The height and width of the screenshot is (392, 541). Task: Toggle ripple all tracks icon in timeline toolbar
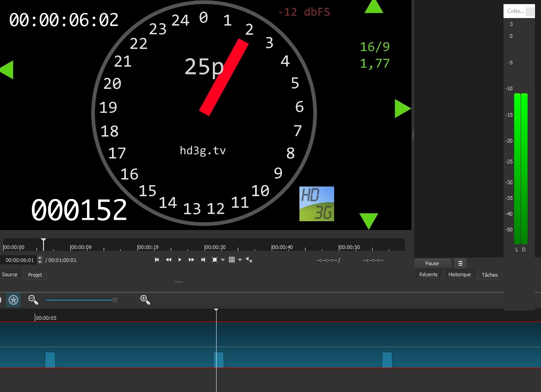pos(13,300)
